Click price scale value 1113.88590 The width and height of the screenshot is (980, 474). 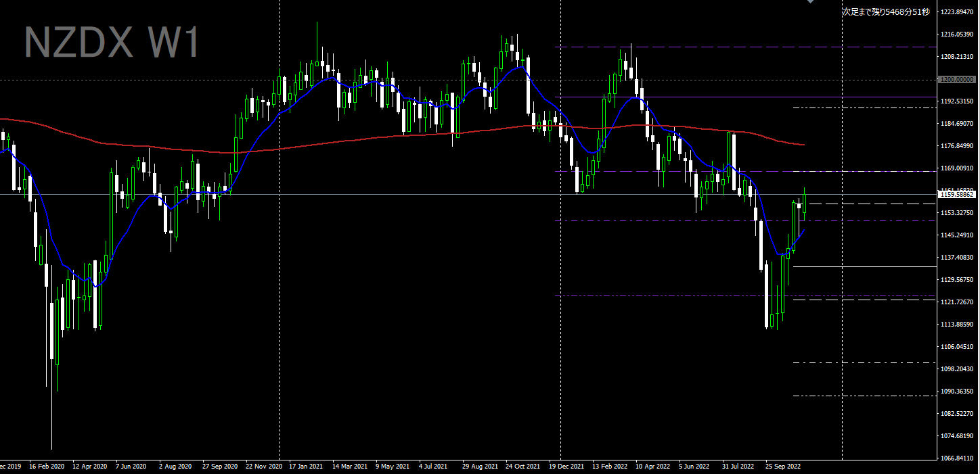[957, 325]
